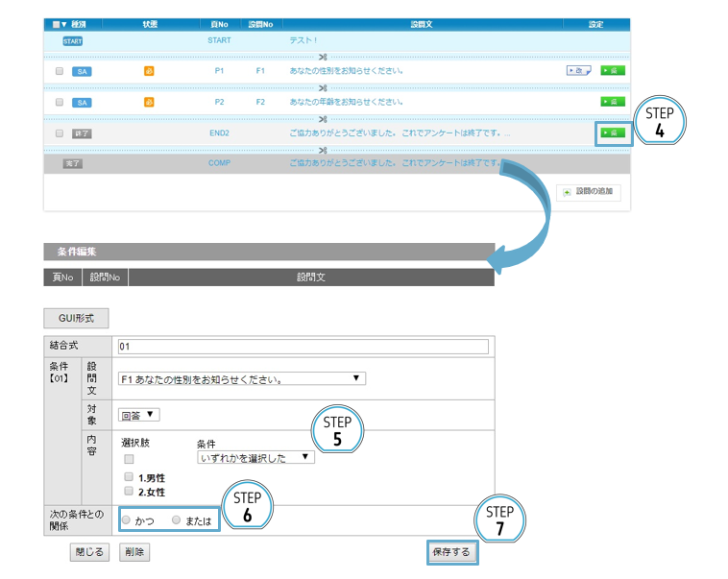Click the GUI形式 tab button

(76, 318)
